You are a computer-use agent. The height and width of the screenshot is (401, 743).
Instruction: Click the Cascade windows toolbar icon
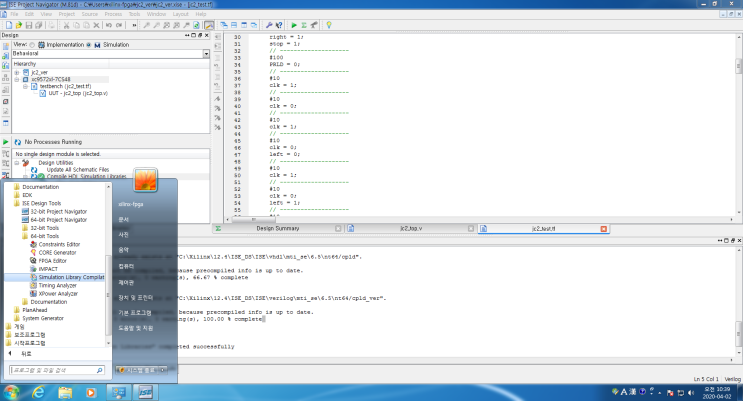pyautogui.click(x=224, y=25)
